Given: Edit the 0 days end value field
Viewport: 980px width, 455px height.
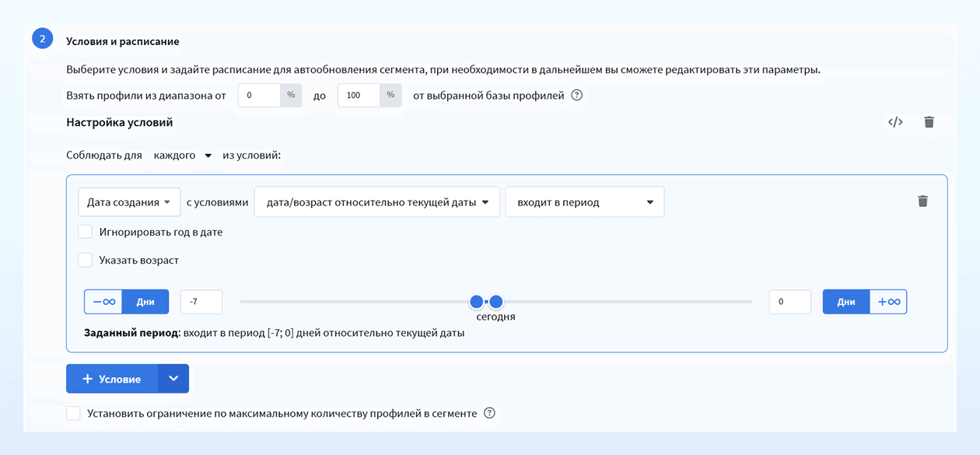Looking at the screenshot, I should (x=790, y=302).
